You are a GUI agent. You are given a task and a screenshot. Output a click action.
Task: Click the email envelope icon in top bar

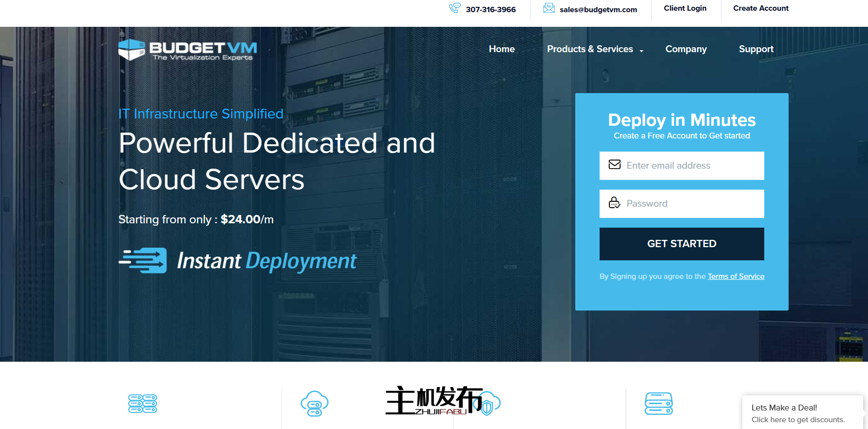point(549,8)
